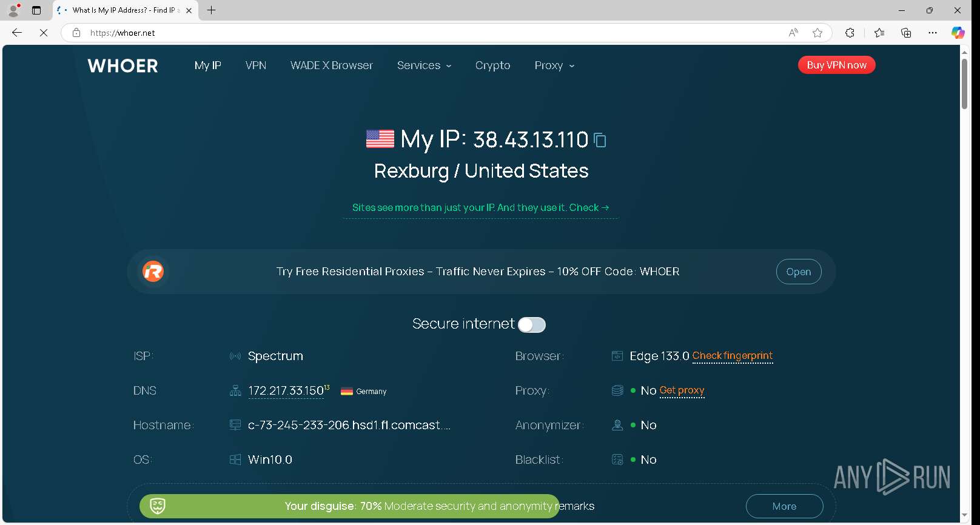Screen dimensions: 980x525
Task: Click the Sites see more than just your IP link
Action: point(481,207)
